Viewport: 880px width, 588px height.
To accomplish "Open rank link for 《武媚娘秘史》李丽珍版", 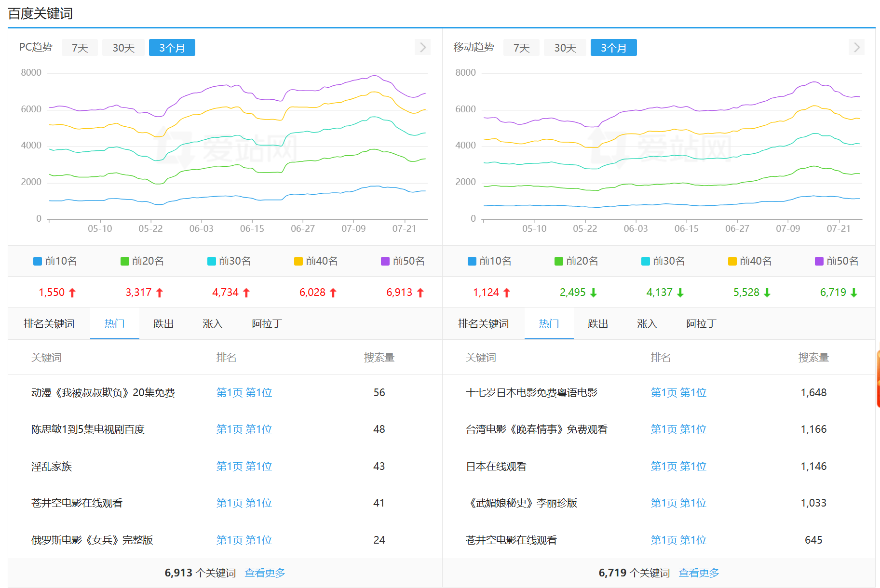I will point(678,503).
